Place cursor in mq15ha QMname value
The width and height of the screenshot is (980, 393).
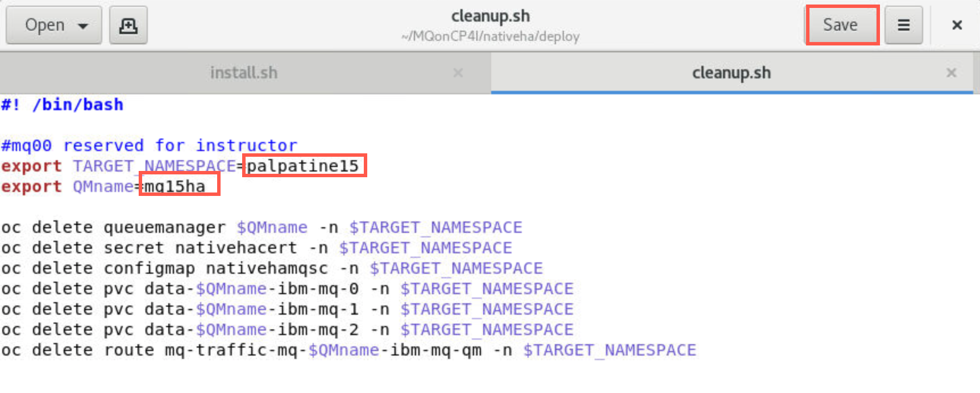(x=175, y=186)
